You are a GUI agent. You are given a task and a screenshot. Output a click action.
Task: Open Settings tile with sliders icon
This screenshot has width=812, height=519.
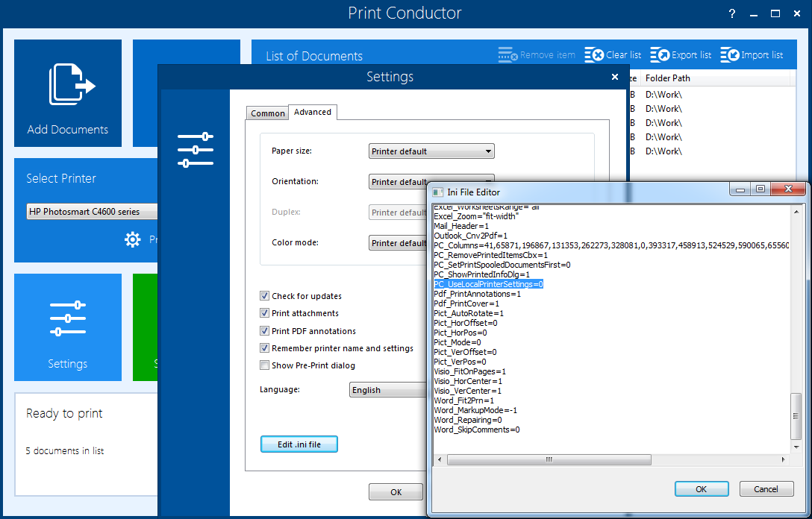pos(67,318)
